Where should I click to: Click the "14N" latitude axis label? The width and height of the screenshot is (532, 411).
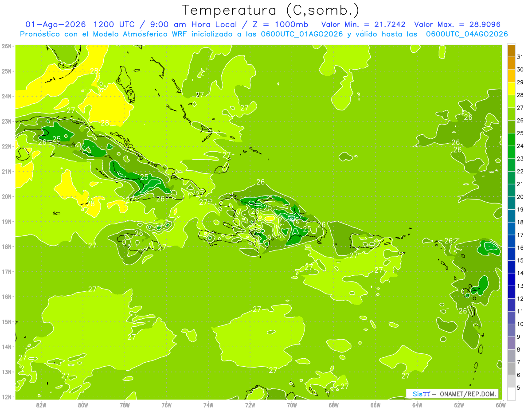click(x=7, y=347)
